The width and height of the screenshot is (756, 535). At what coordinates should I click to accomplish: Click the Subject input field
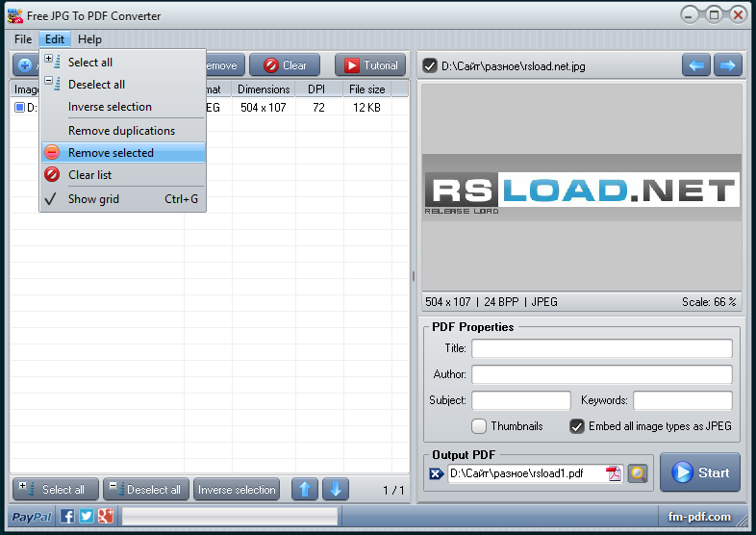pos(521,400)
